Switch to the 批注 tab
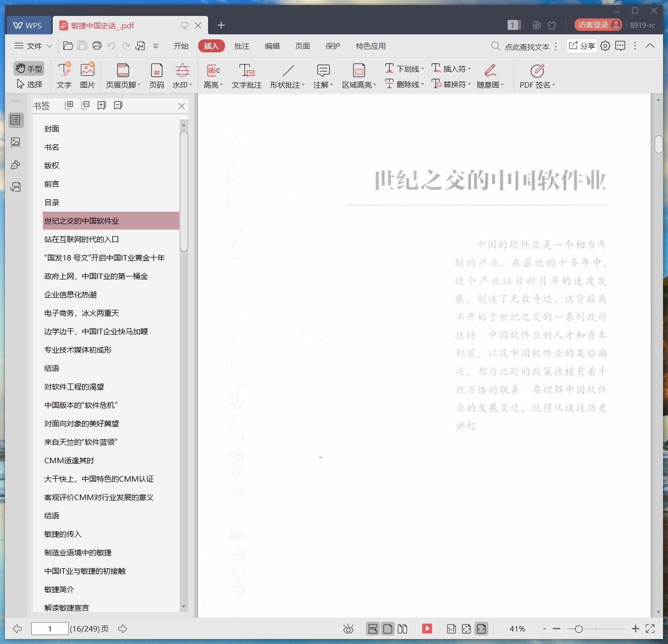Screen dimensions: 668x644 (242, 46)
